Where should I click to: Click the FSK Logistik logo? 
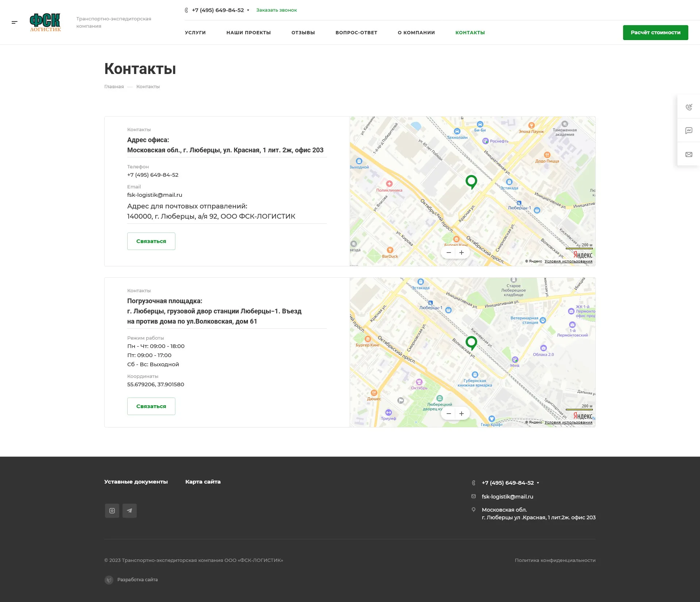pos(45,23)
